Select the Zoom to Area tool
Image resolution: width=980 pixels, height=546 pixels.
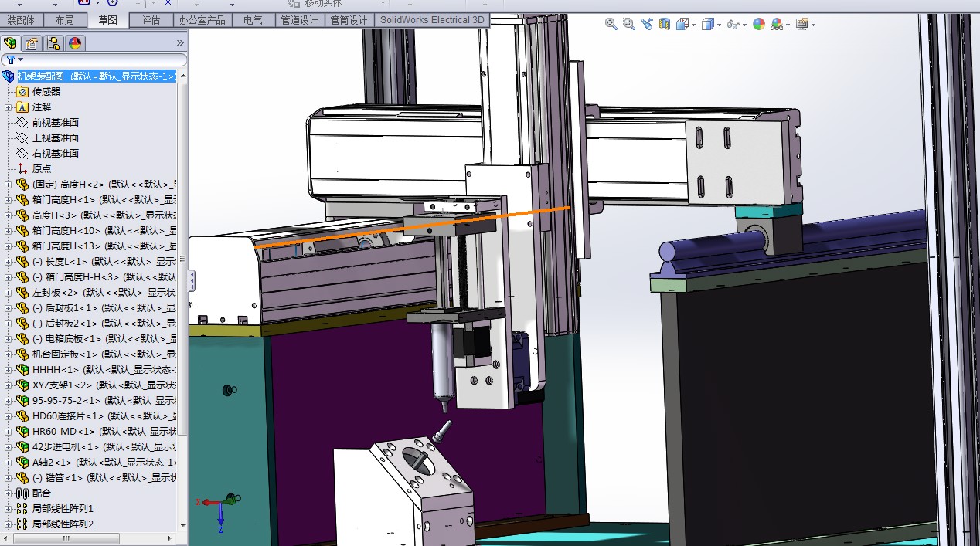(628, 24)
